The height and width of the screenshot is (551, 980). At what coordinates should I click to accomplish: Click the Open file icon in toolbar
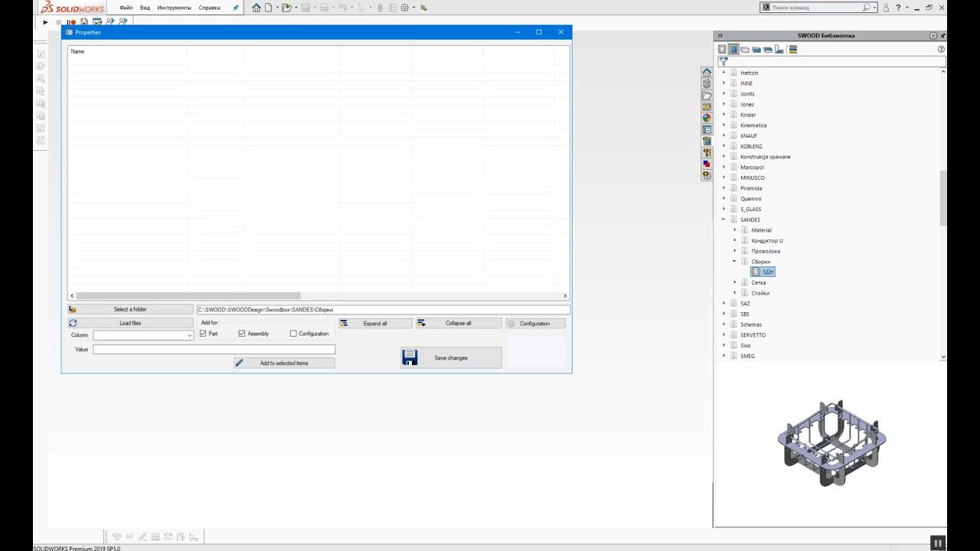286,8
